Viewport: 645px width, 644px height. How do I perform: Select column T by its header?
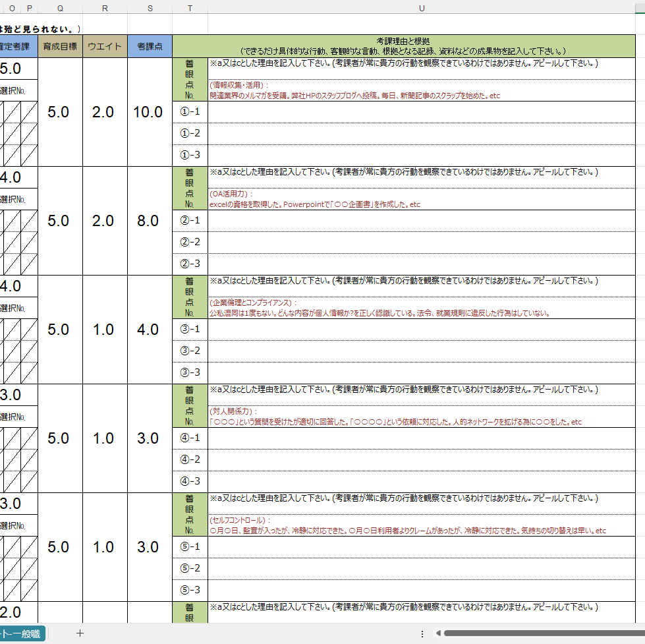pos(190,8)
